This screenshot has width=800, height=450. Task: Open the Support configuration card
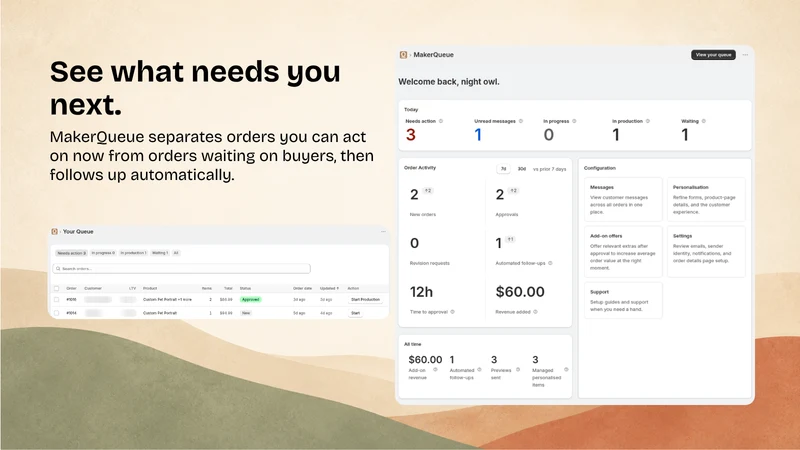click(x=623, y=300)
